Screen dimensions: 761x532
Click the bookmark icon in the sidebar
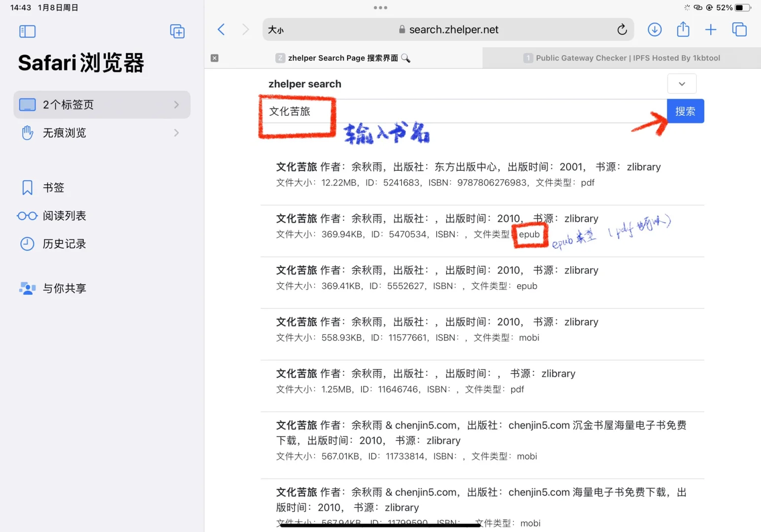[x=27, y=188]
